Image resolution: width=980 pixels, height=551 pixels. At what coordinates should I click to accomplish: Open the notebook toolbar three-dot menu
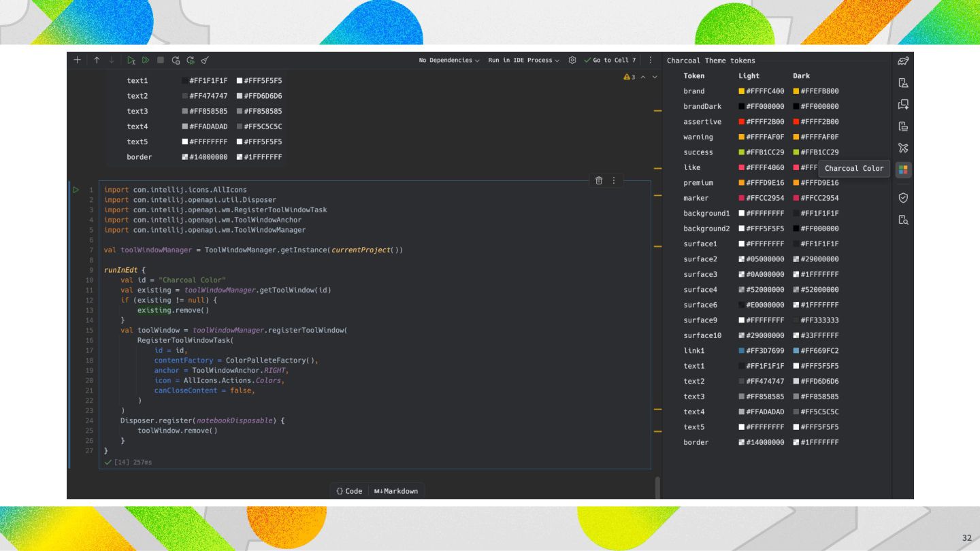(651, 61)
